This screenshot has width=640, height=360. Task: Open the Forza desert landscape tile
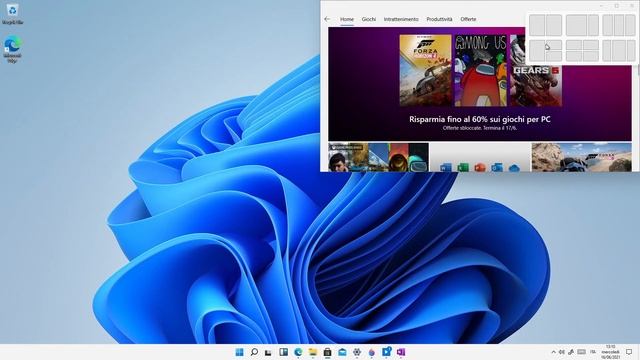tap(582, 157)
